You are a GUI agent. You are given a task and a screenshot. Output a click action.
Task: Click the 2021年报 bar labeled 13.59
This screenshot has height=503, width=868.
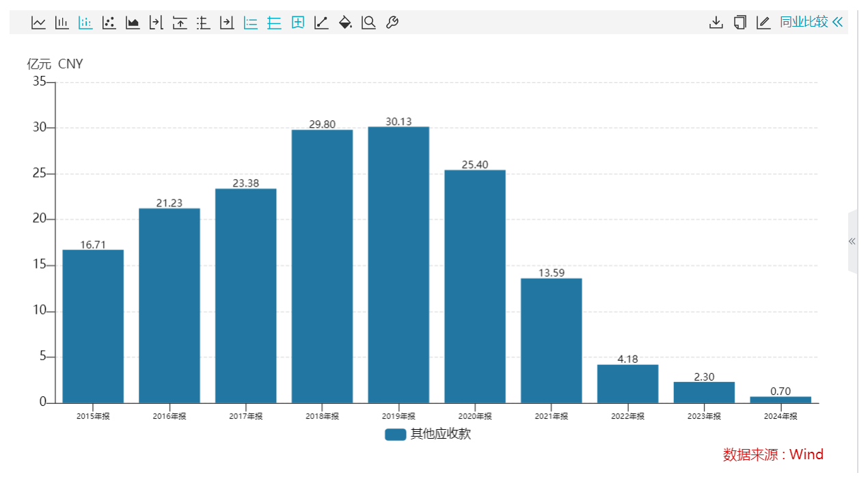[x=551, y=340]
